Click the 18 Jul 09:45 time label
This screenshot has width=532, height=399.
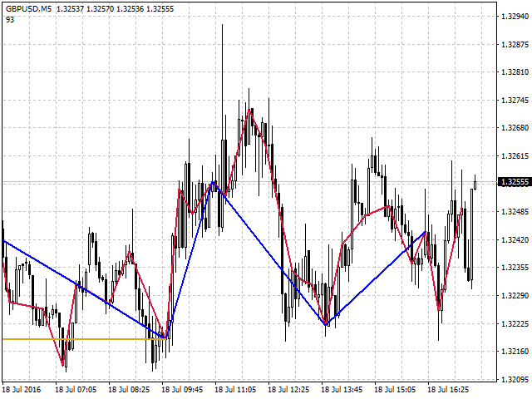pyautogui.click(x=182, y=389)
